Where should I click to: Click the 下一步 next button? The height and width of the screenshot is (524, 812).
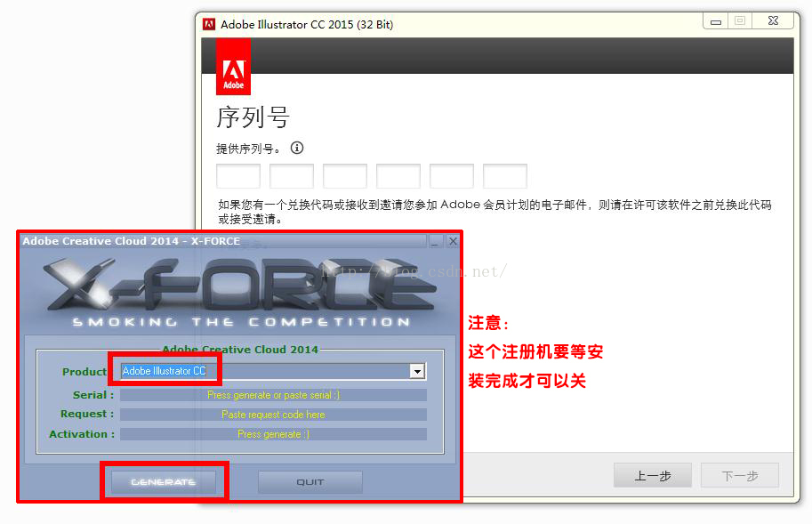tap(740, 475)
